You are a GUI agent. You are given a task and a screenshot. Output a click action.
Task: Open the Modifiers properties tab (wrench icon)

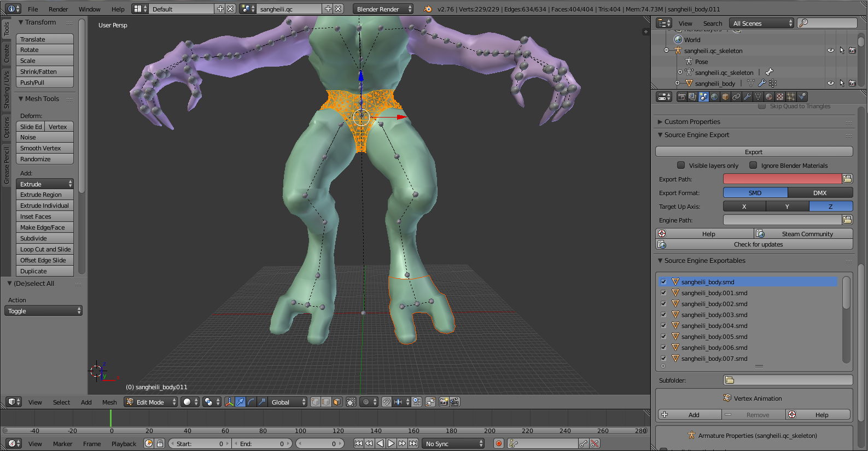(747, 97)
